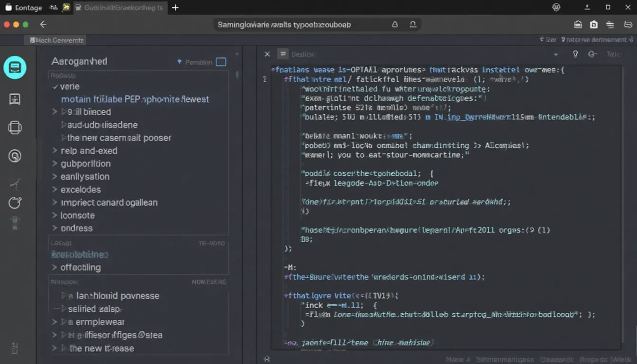Click the 'ntorne derinement' link at top right

[596, 40]
